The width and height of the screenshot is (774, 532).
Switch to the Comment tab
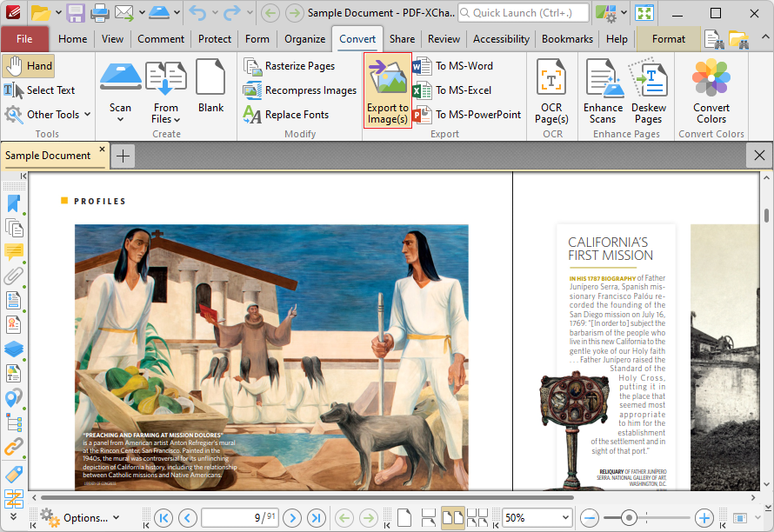(161, 39)
